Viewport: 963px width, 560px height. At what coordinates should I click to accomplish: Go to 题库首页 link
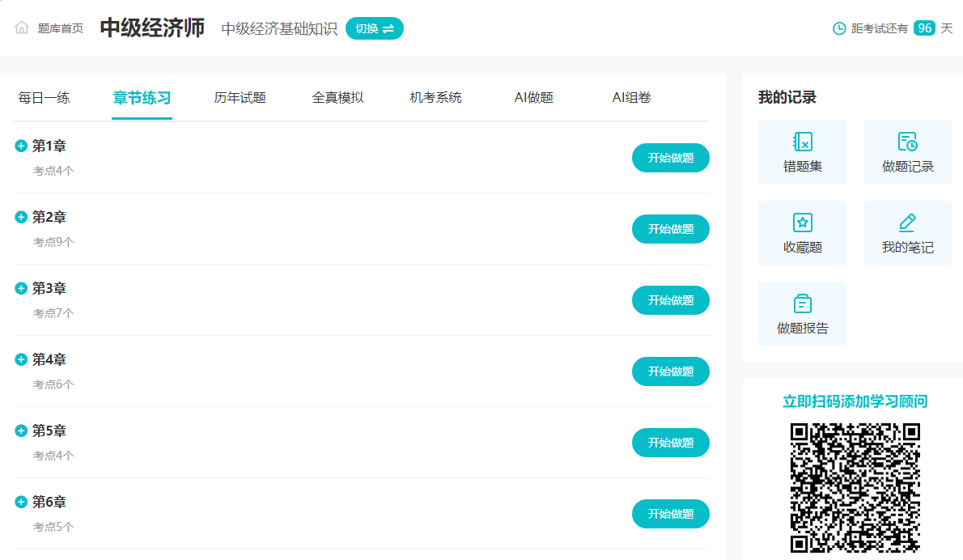[x=61, y=28]
